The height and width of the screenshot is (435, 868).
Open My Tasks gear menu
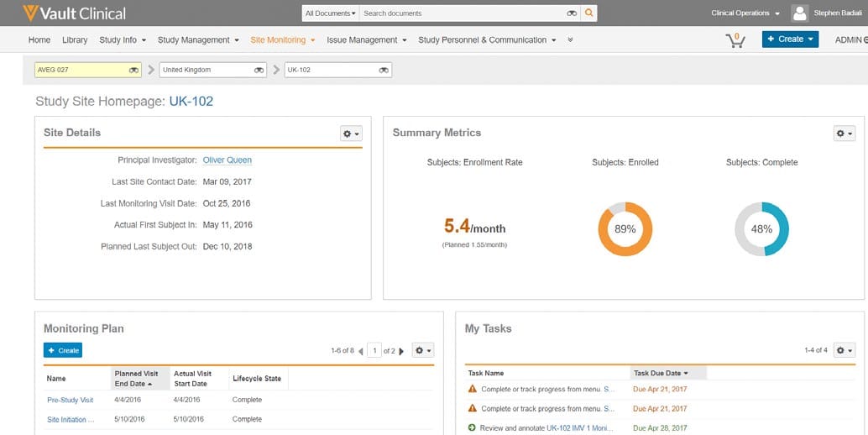coord(844,350)
